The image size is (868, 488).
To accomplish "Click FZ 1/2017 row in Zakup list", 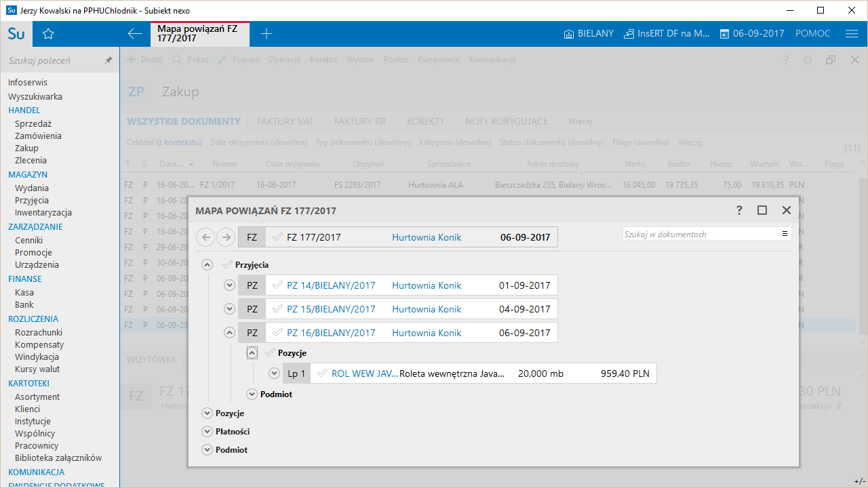I will [x=487, y=184].
